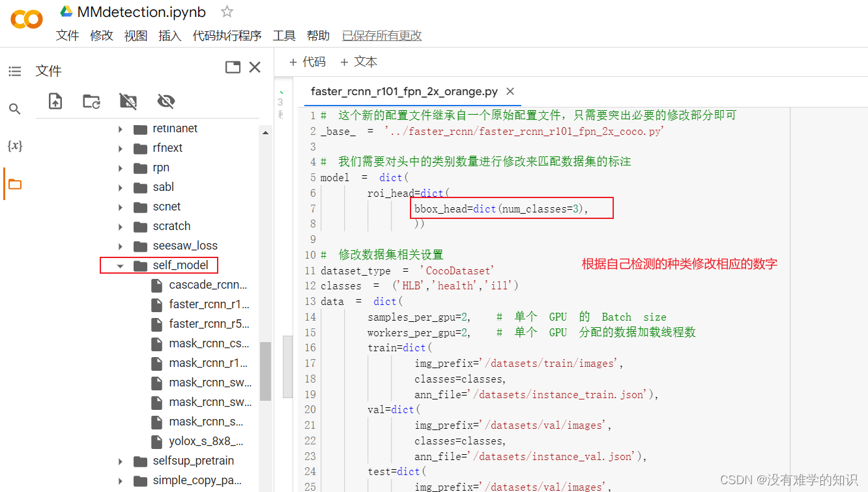
Task: Click the samples_per_gpu=2 line
Action: coord(517,317)
